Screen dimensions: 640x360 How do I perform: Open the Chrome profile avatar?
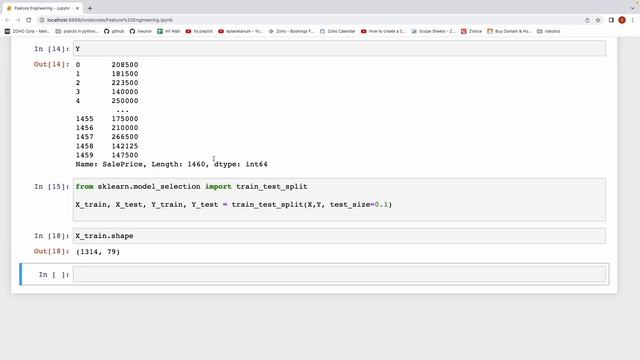(x=622, y=20)
